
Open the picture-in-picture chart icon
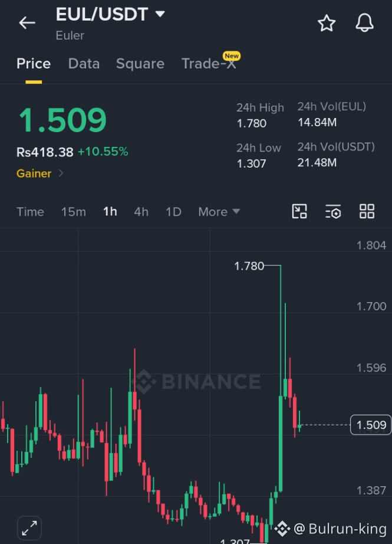click(x=299, y=211)
